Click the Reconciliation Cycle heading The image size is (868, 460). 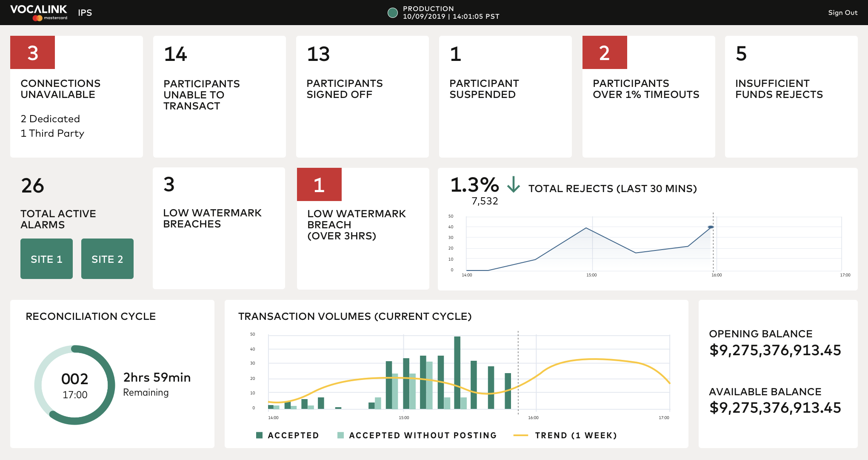91,316
